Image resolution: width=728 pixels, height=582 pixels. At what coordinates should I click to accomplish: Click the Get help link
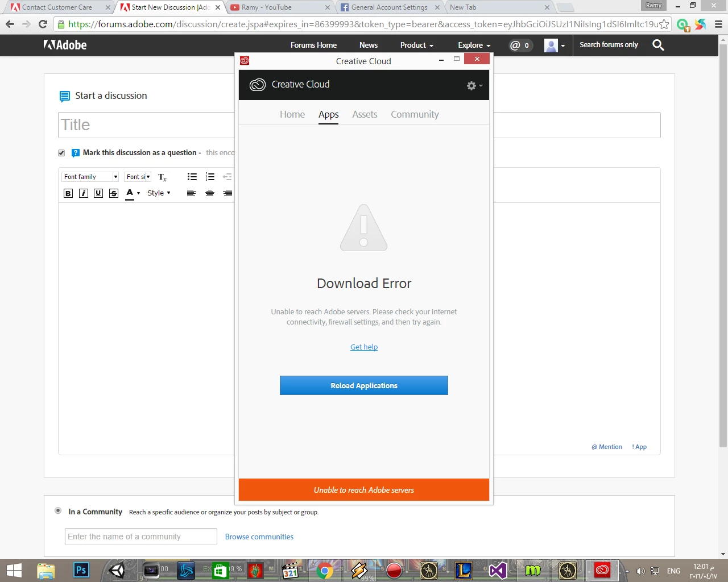364,347
